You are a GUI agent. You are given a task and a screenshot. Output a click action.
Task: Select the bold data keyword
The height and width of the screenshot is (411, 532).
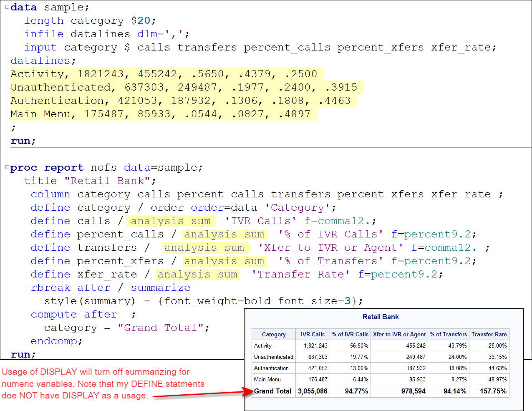pos(23,7)
